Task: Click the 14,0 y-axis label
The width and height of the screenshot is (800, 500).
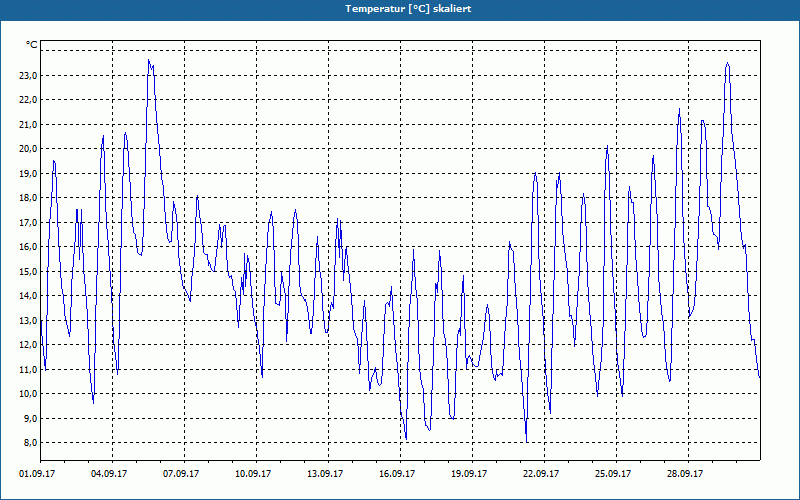Action: 28,296
